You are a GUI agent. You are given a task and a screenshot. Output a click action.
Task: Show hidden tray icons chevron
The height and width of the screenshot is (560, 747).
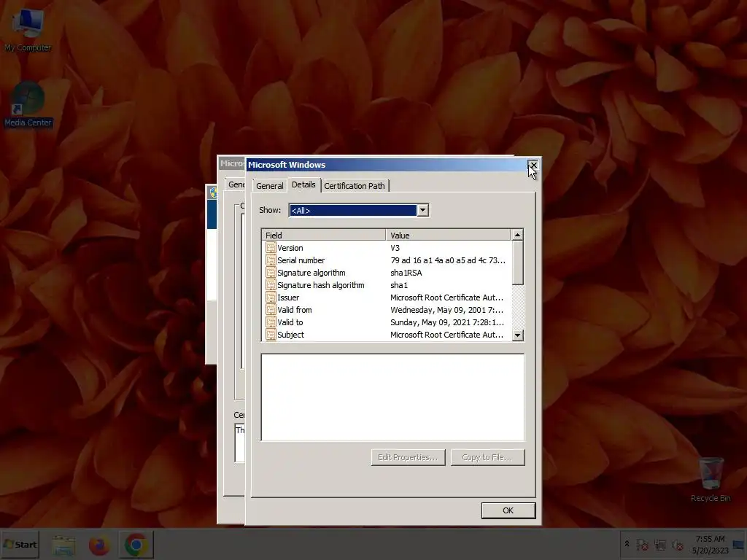tap(627, 544)
